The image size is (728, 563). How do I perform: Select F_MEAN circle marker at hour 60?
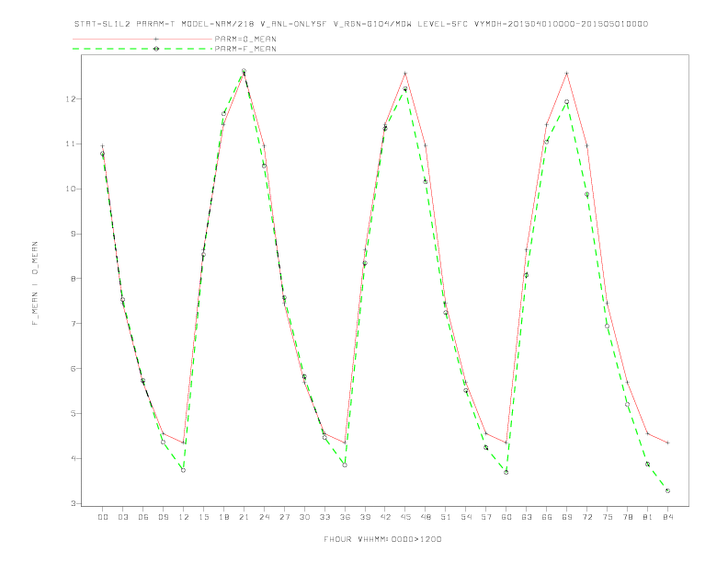coord(506,473)
